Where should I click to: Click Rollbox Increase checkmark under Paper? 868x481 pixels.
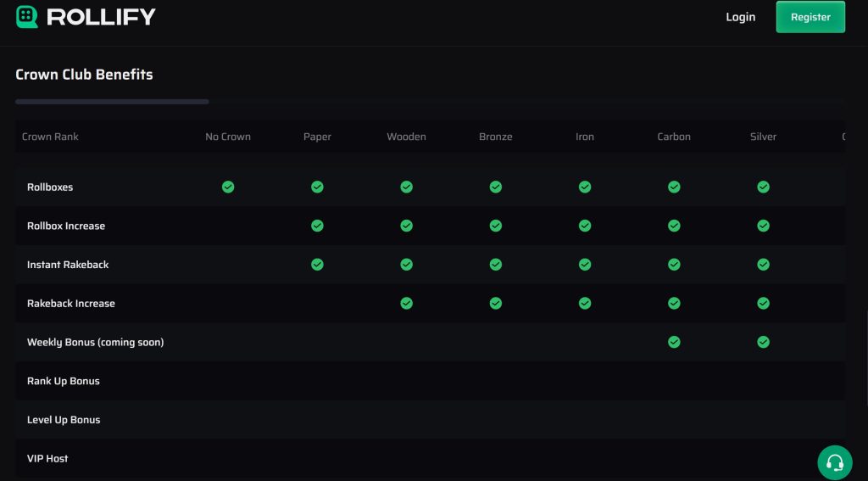[317, 226]
